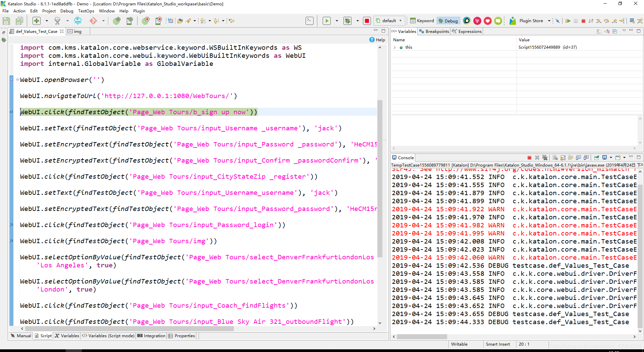Start Record Web with the red-dot globe
644x352 pixels.
145,21
